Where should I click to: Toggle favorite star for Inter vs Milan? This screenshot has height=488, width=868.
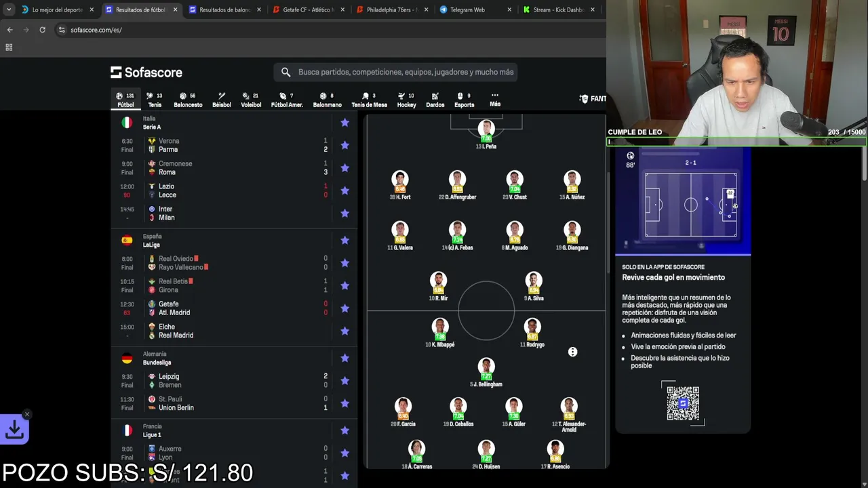coord(344,213)
